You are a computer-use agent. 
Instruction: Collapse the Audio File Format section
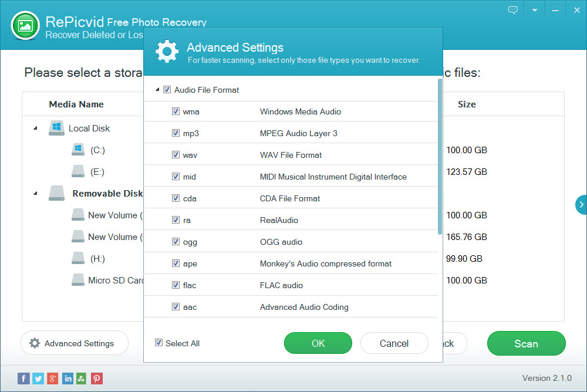click(157, 89)
